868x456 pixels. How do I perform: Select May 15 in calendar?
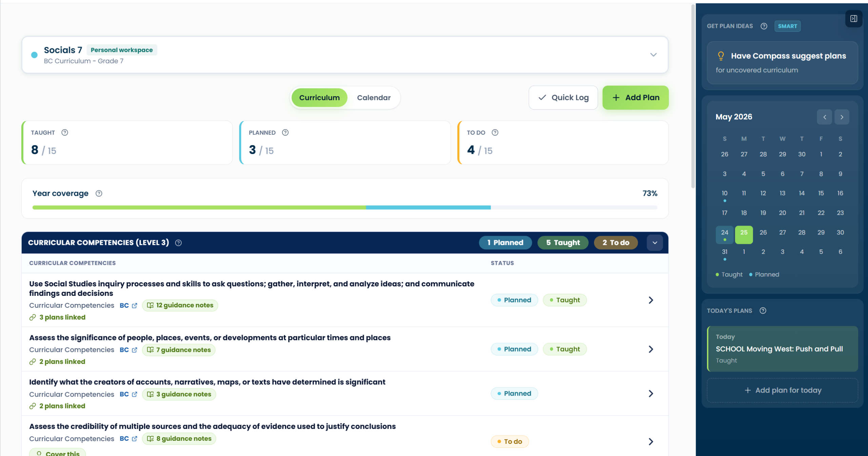click(x=821, y=193)
